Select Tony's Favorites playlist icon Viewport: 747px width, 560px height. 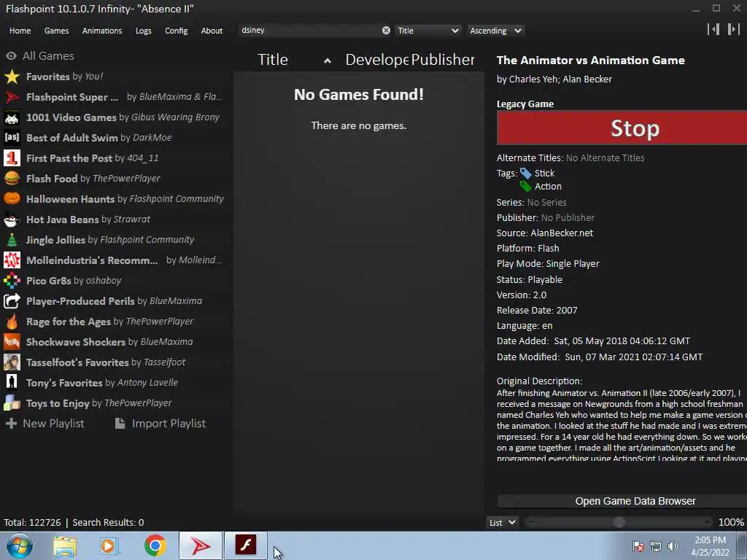click(12, 383)
